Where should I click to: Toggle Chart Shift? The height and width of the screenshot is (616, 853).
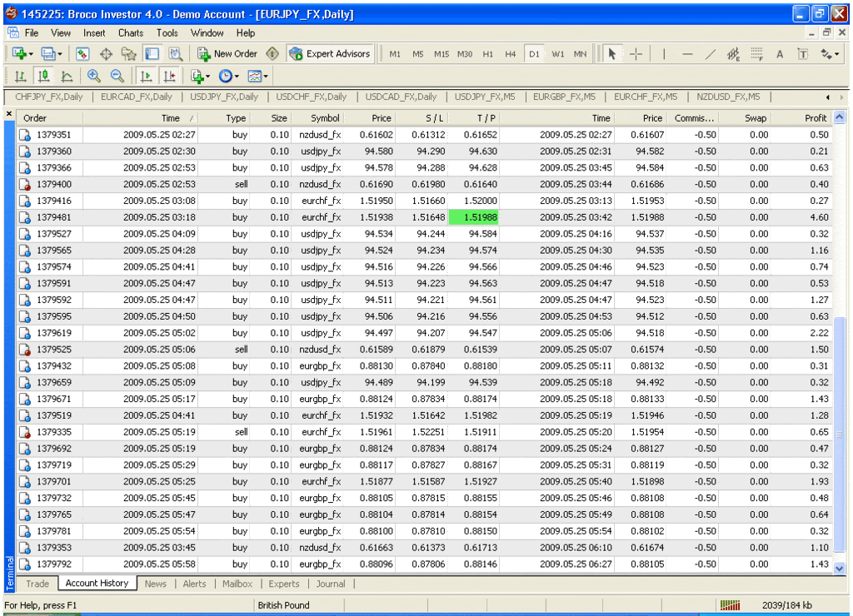pyautogui.click(x=169, y=76)
